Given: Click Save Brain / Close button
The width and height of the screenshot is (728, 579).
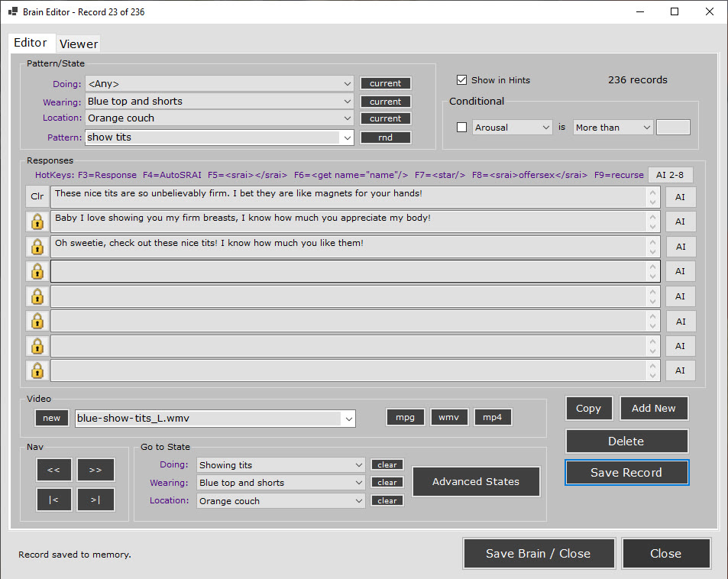Looking at the screenshot, I should pyautogui.click(x=539, y=554).
